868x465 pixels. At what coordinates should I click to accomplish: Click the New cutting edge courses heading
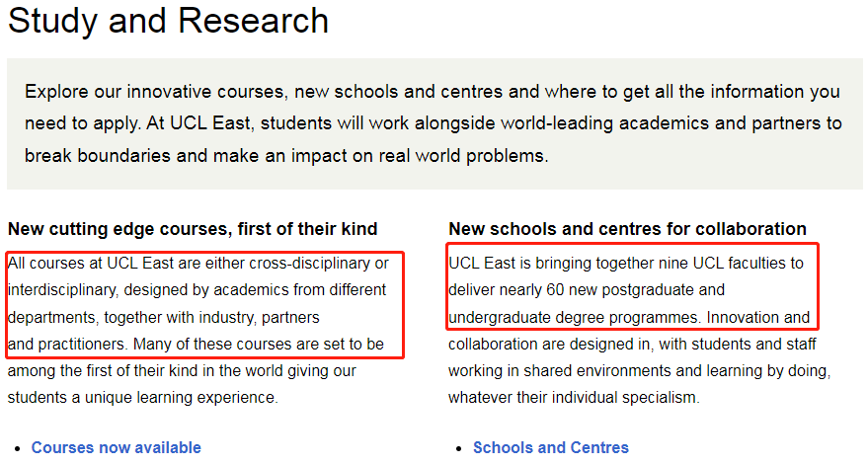(x=193, y=229)
